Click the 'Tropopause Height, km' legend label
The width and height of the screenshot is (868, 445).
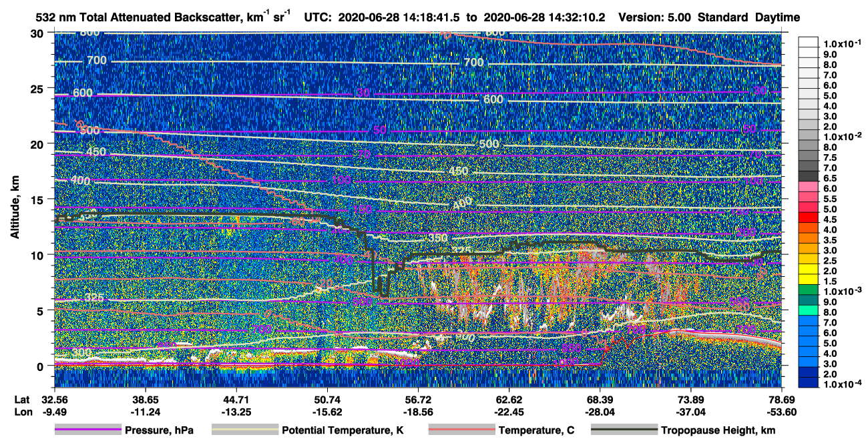(718, 431)
